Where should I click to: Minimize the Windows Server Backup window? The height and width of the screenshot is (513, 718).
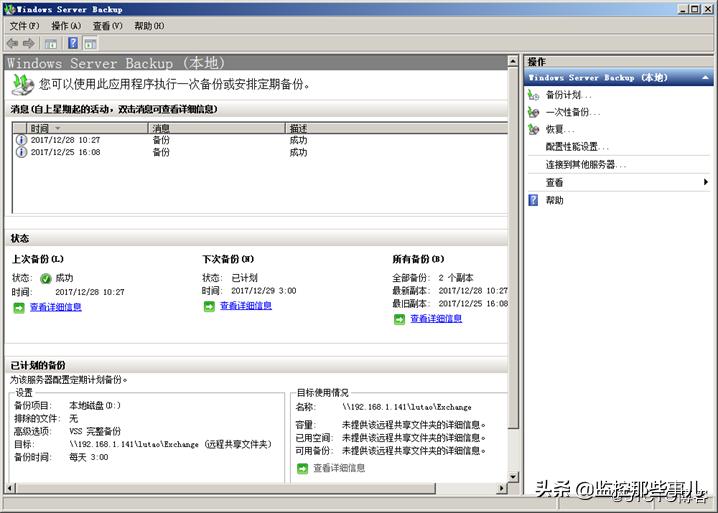pos(683,9)
